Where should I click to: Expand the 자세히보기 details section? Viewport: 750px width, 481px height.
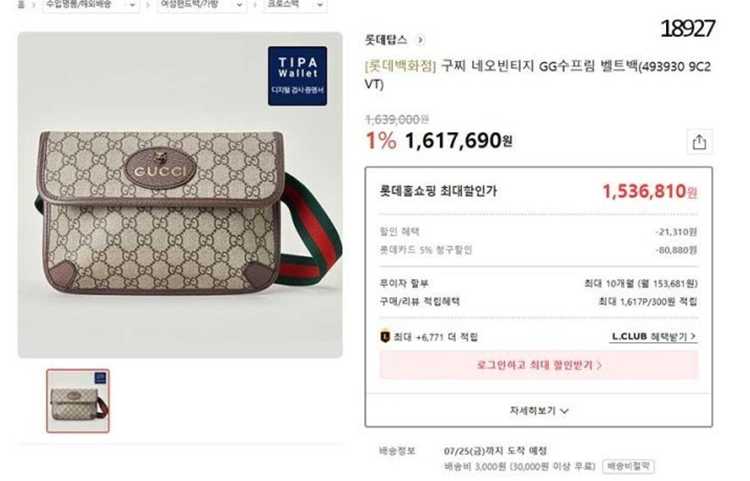coord(539,411)
